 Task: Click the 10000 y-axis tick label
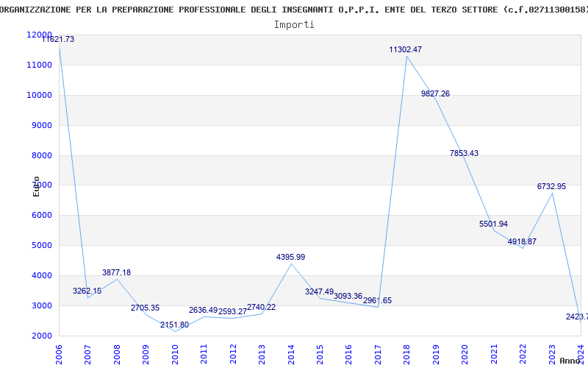(39, 95)
